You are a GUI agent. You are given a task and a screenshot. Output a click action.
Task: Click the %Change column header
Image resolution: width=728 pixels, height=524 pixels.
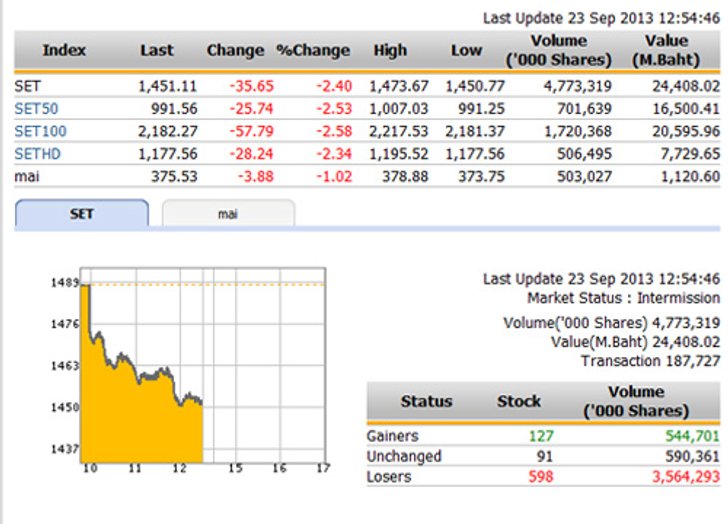point(313,50)
